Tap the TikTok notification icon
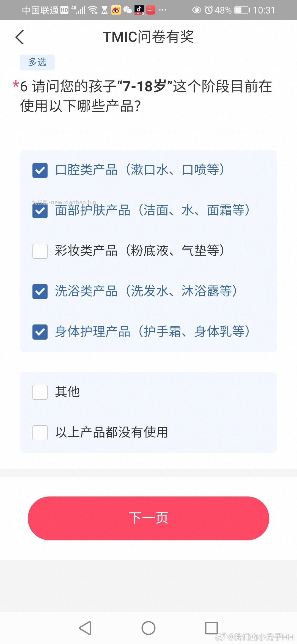 139,10
